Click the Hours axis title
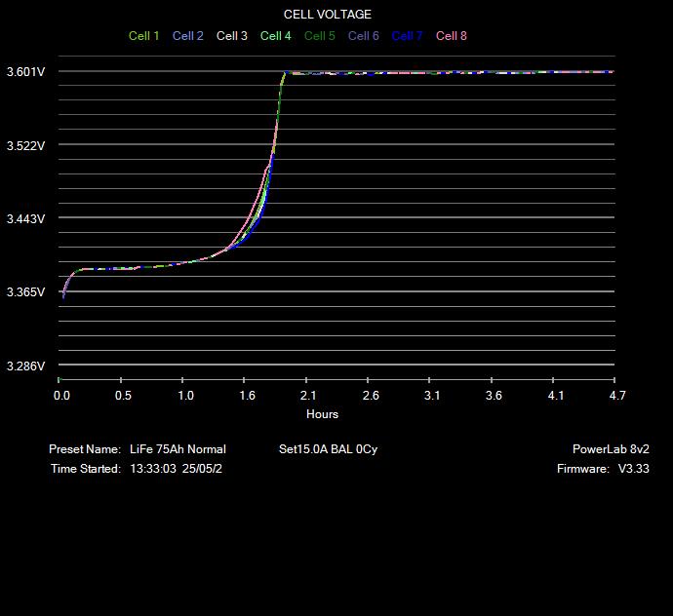Viewport: 673px width, 616px height. point(323,414)
